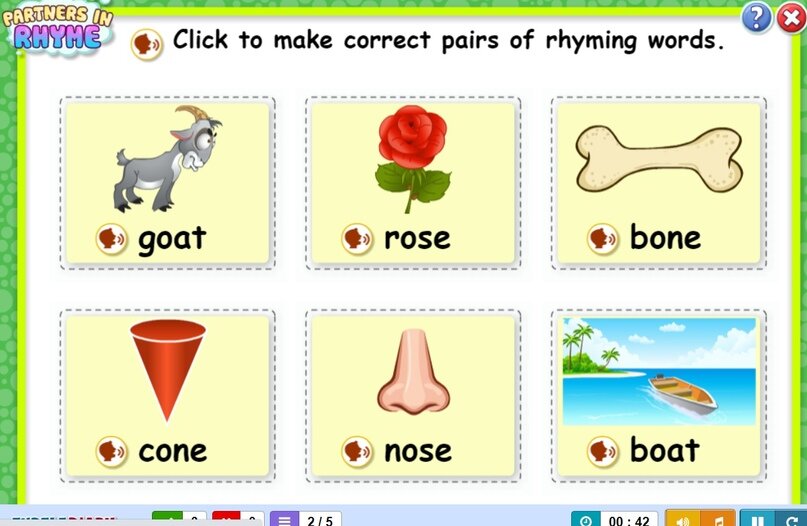The height and width of the screenshot is (526, 807).
Task: Play pronunciation audio for boat
Action: (603, 452)
